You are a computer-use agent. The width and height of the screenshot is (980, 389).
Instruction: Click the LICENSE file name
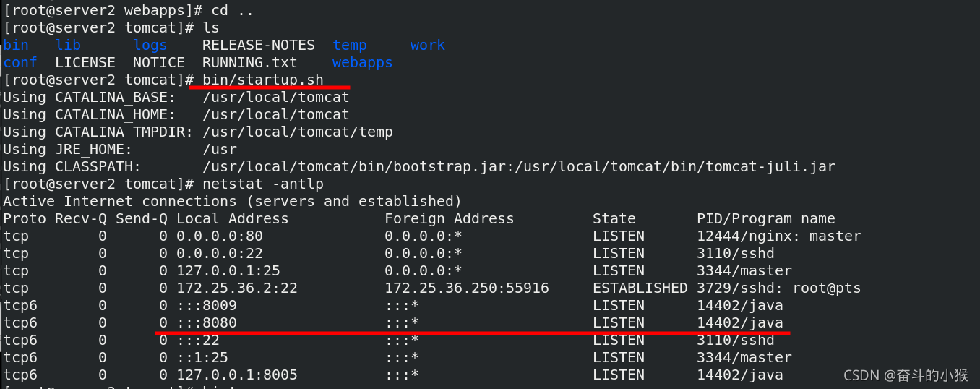pos(85,62)
